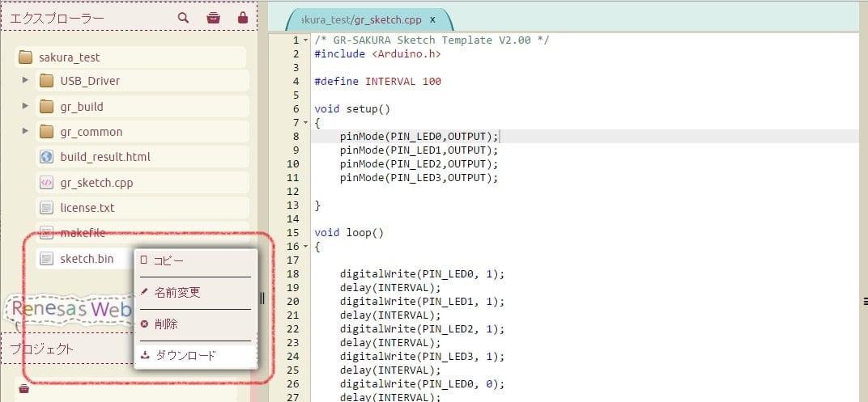Click the toolbox icon in the Explorer header

click(213, 17)
